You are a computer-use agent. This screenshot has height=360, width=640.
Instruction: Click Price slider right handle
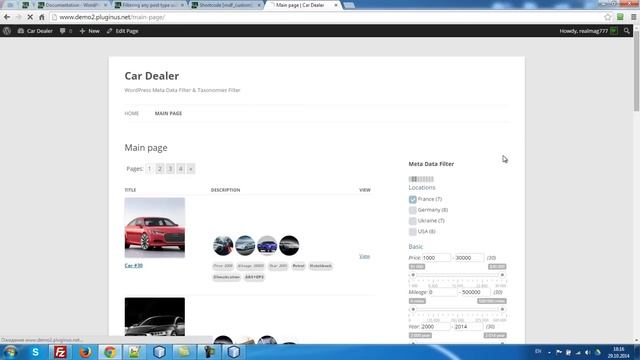502,275
